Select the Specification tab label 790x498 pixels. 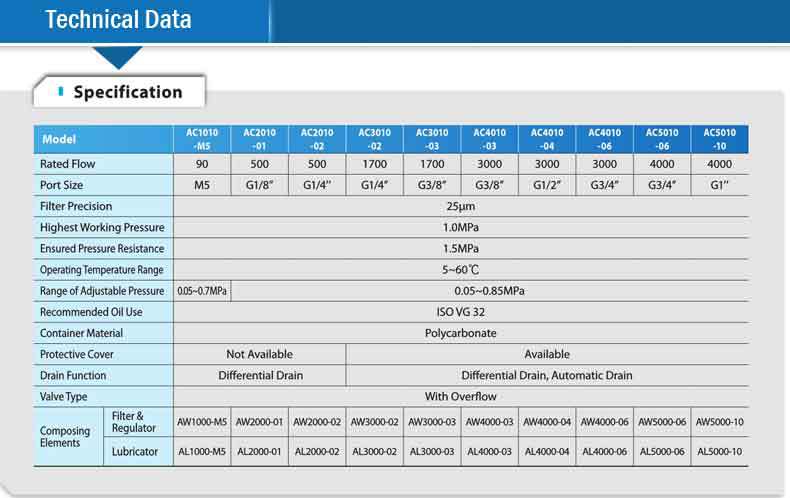(x=128, y=92)
